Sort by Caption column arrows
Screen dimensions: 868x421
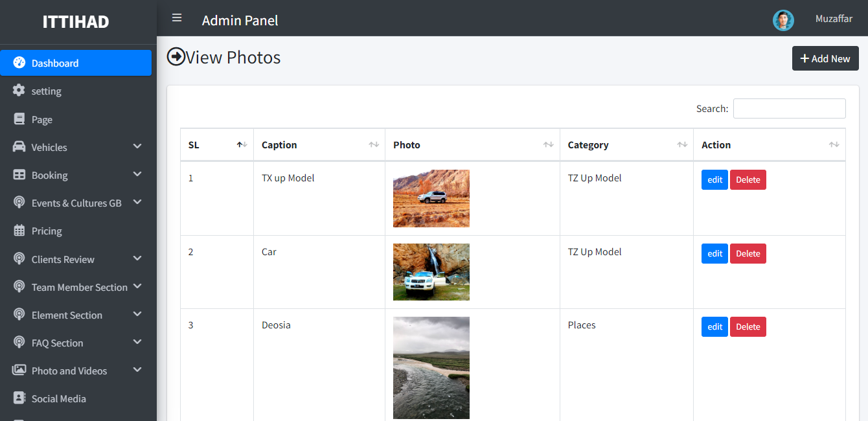click(x=374, y=145)
